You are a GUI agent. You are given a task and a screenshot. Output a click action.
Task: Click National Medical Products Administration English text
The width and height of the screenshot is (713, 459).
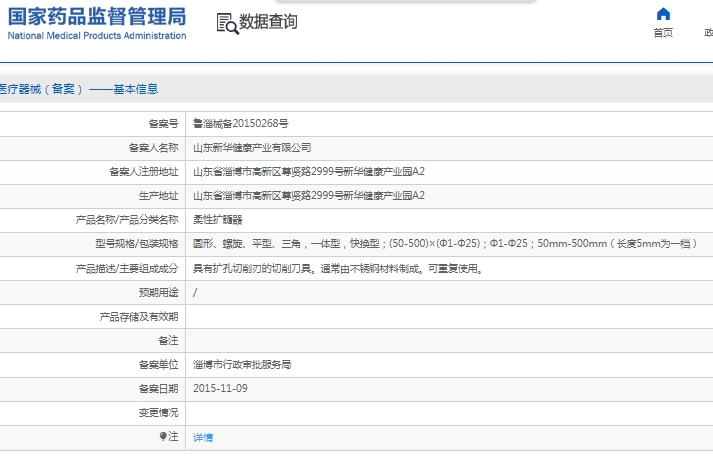point(97,35)
